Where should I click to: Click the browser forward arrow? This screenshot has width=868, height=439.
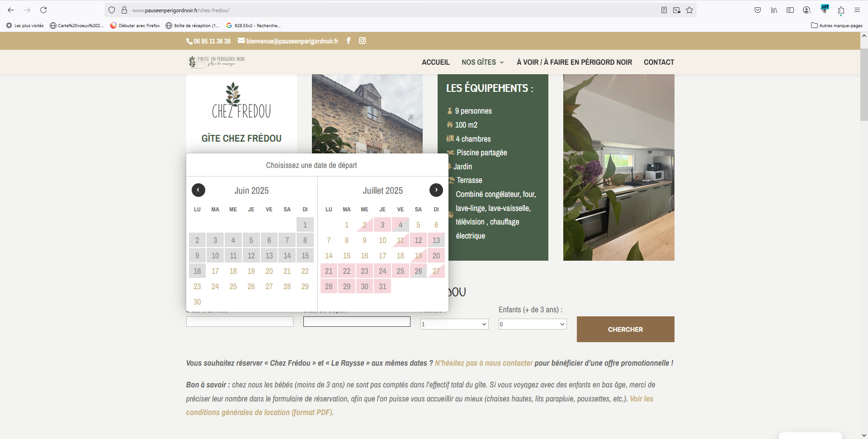point(27,10)
